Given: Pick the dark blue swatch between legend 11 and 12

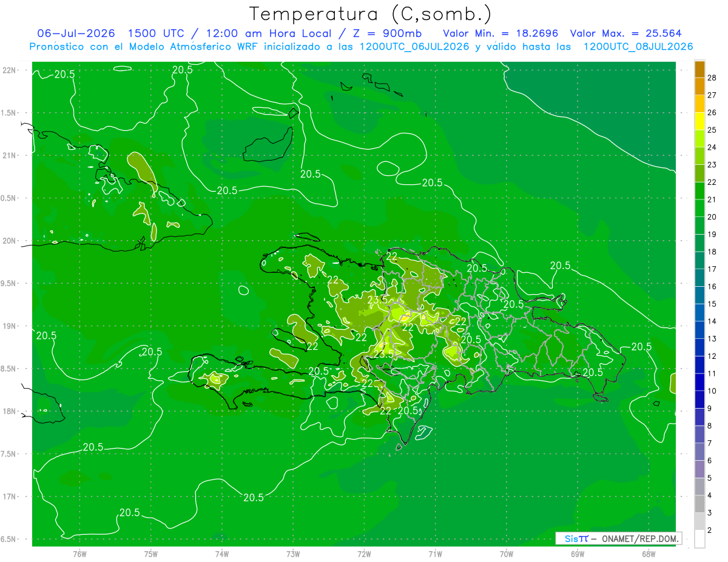Looking at the screenshot, I should coord(699,364).
